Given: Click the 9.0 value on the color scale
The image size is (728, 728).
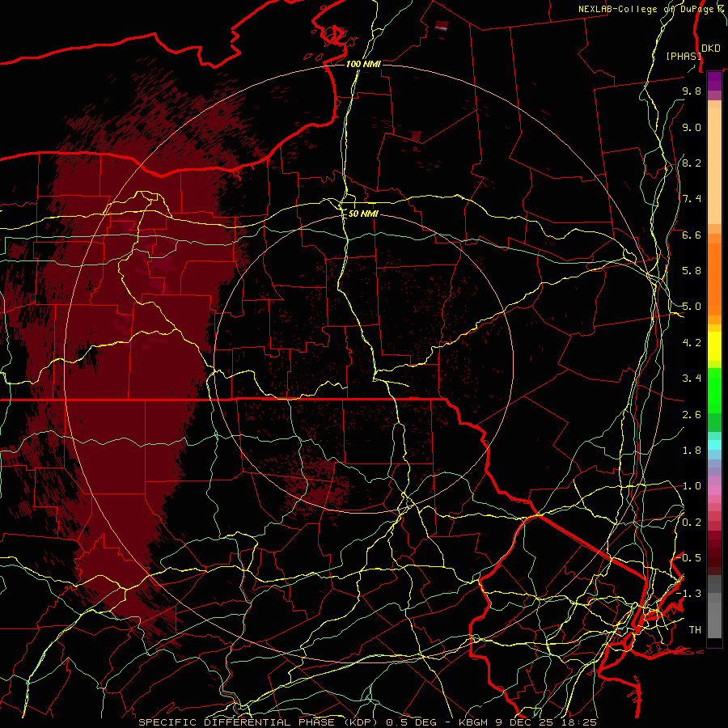Looking at the screenshot, I should coord(692,127).
